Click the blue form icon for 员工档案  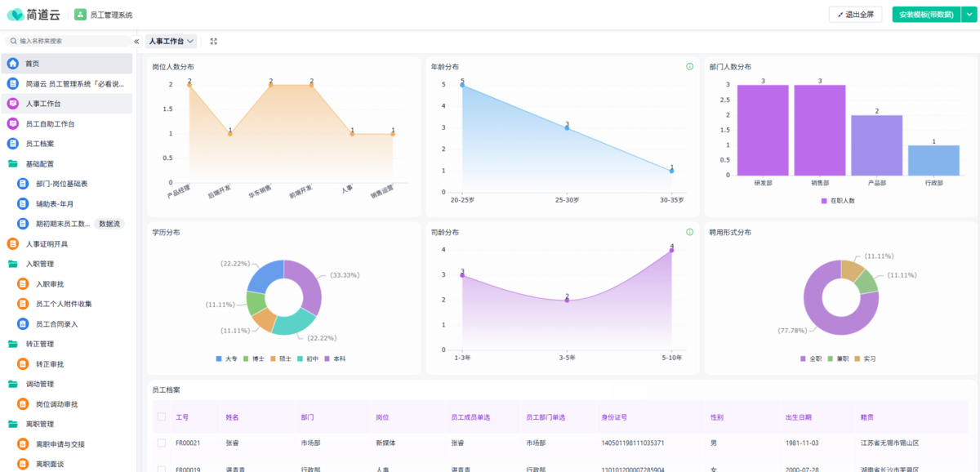[x=13, y=144]
